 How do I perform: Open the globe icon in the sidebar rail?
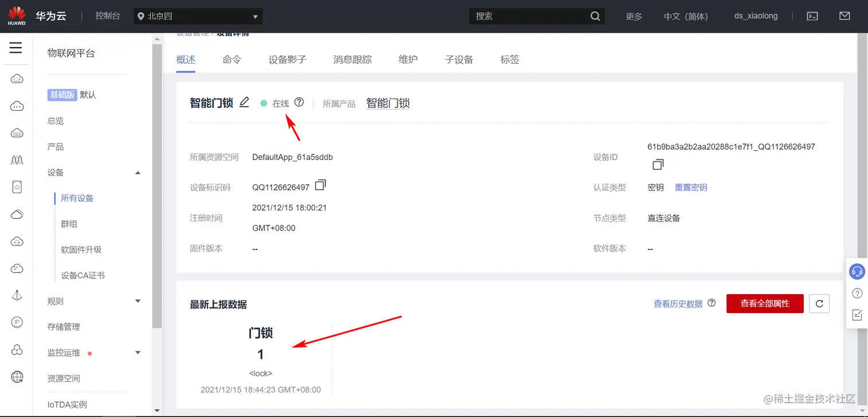pos(17,377)
